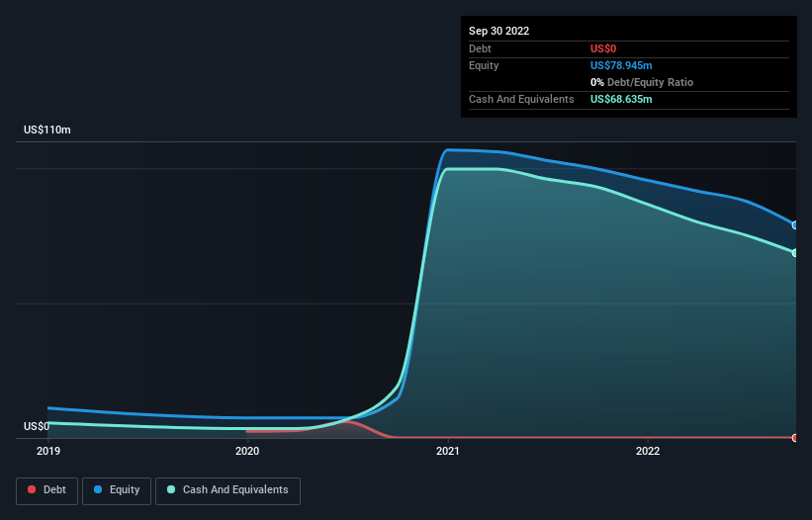The image size is (812, 520).
Task: Click the red Debt endpoint marker
Action: tap(795, 438)
